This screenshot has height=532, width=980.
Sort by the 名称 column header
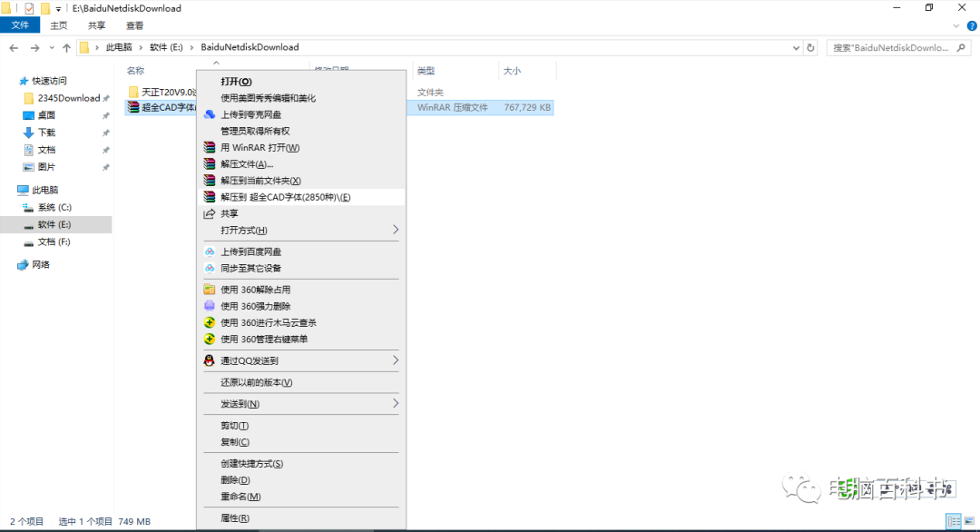tap(135, 71)
